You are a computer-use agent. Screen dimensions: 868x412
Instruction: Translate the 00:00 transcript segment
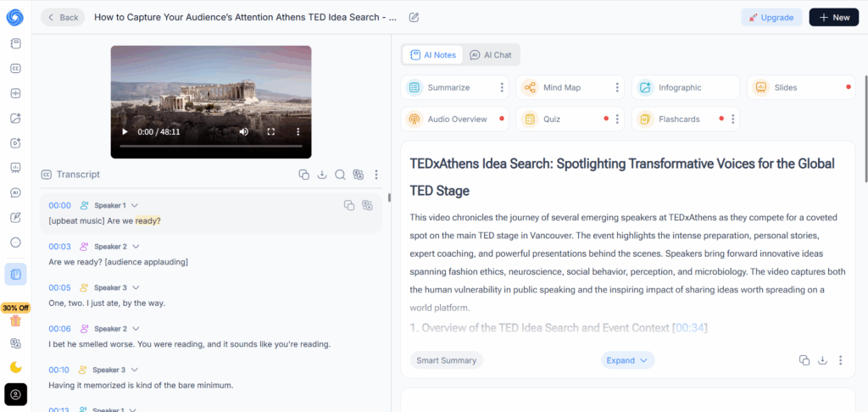tap(367, 205)
